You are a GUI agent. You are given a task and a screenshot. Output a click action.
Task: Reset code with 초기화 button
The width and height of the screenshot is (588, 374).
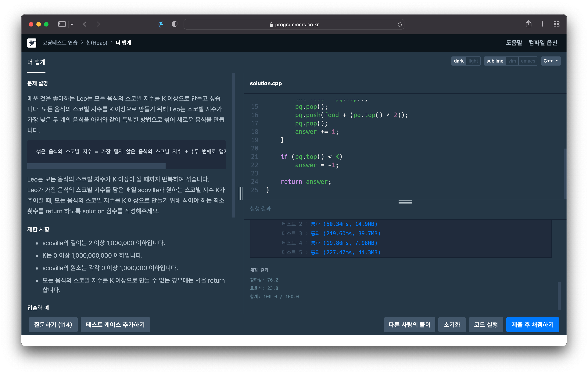pyautogui.click(x=452, y=325)
